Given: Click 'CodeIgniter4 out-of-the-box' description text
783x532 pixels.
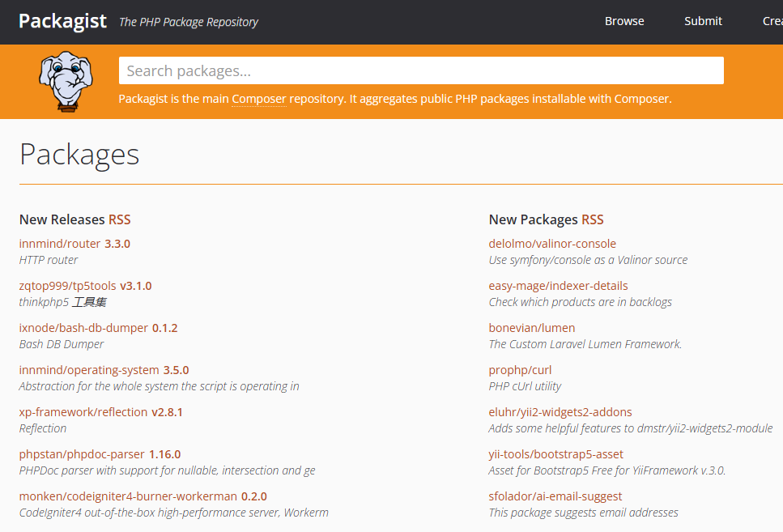Looking at the screenshot, I should (x=174, y=513).
